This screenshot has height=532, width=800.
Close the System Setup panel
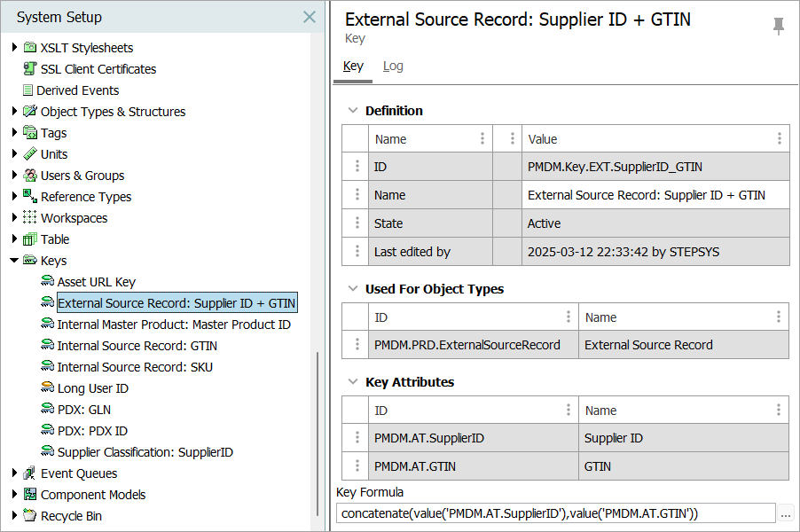point(309,17)
